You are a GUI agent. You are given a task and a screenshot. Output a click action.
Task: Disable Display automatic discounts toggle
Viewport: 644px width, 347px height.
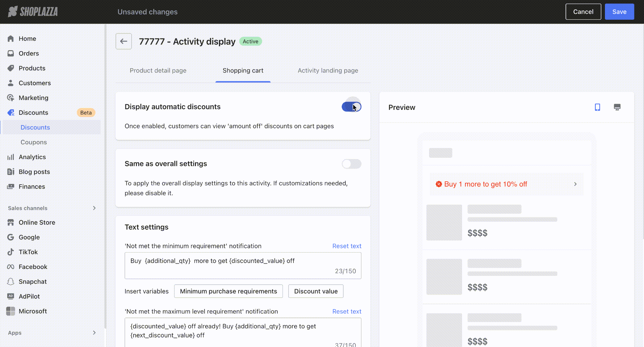[351, 107]
